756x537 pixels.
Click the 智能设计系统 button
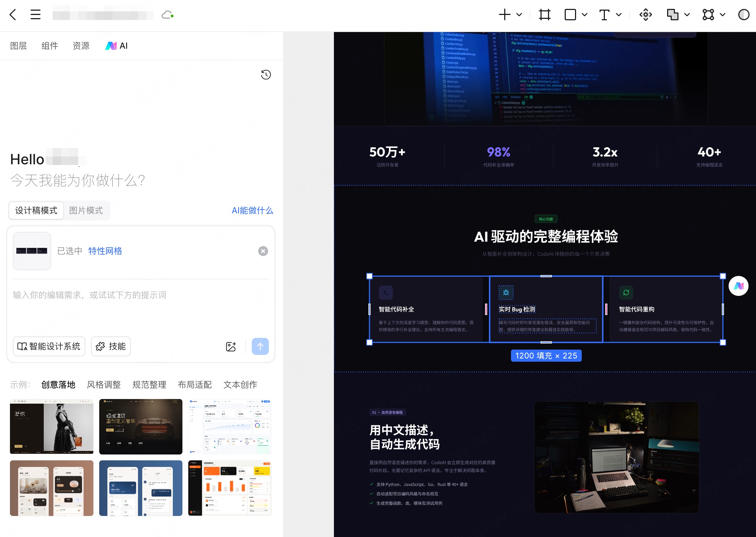click(x=49, y=346)
